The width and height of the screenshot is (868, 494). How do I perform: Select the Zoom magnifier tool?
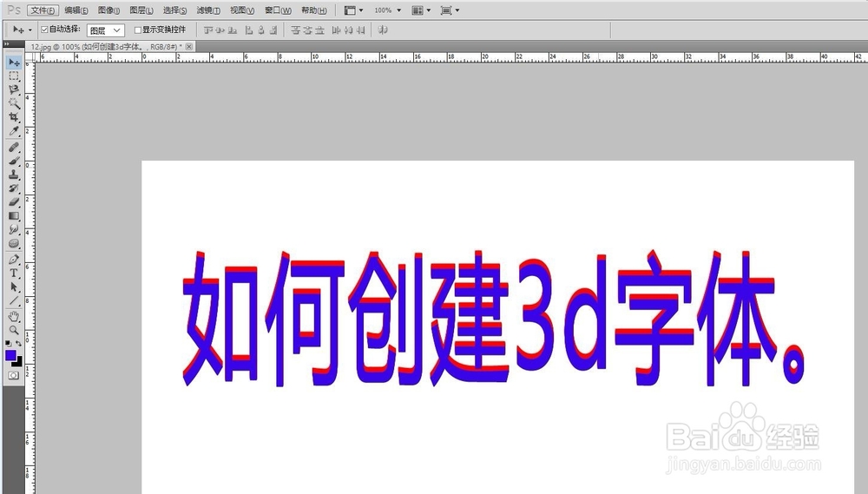pyautogui.click(x=14, y=330)
